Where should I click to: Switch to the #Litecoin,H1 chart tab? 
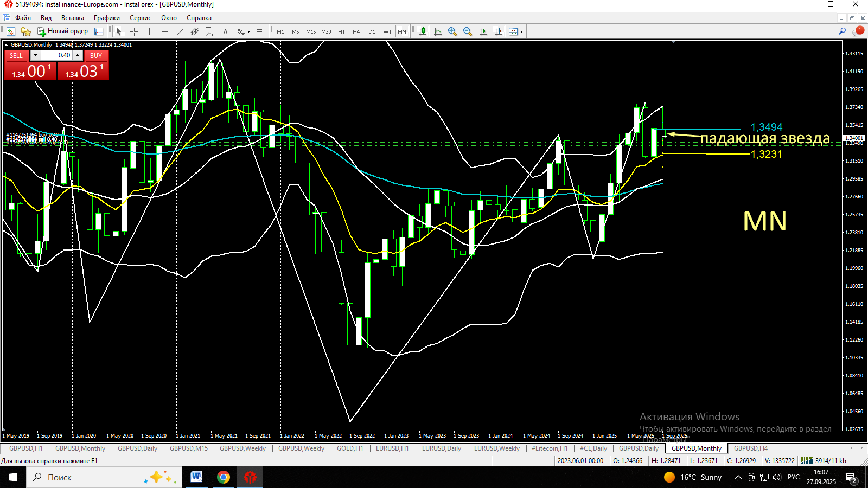pos(550,448)
